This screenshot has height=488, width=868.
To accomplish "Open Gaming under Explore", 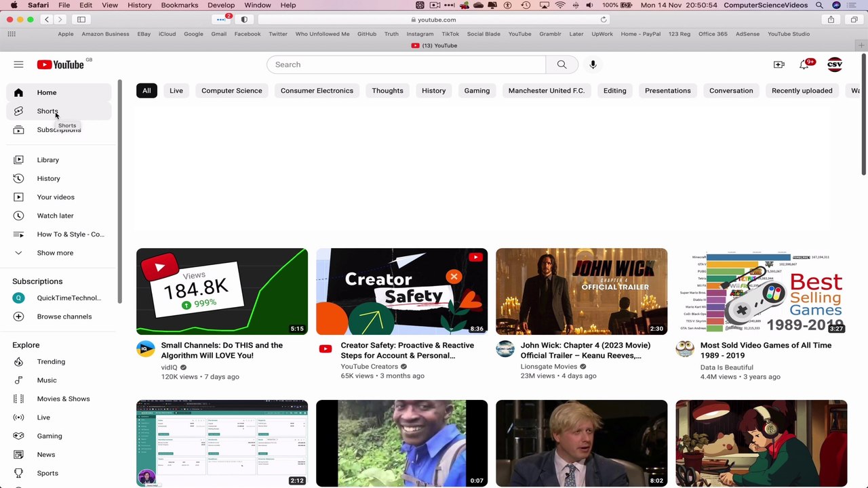I will click(58, 436).
